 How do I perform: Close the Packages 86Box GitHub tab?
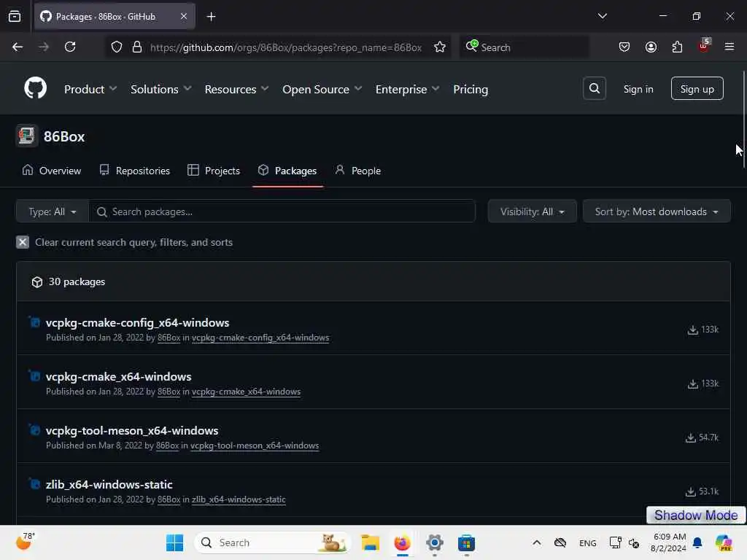(184, 17)
